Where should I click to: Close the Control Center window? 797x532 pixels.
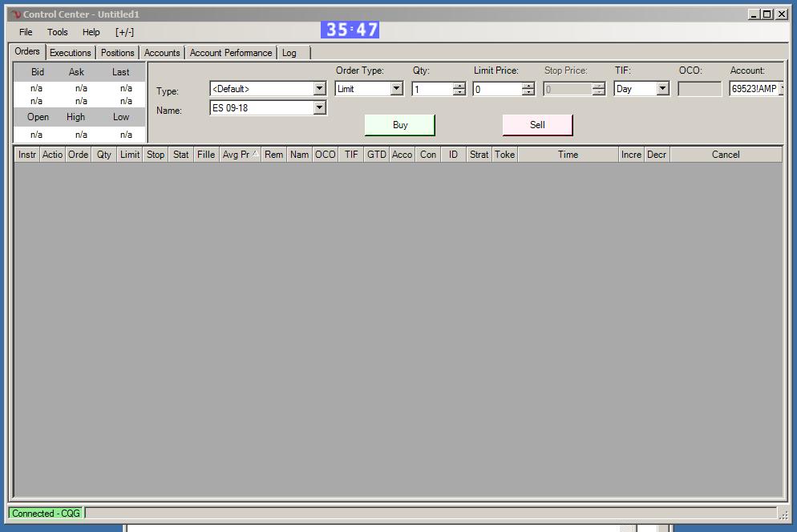[783, 14]
